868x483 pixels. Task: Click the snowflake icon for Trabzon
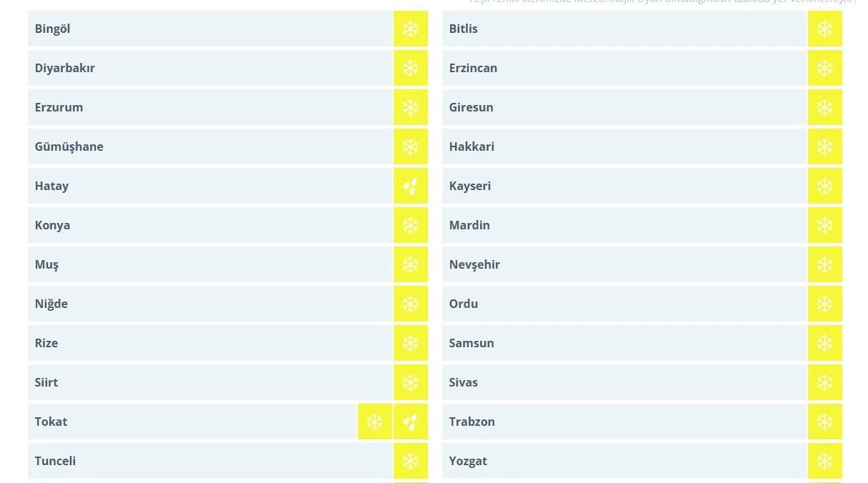(824, 422)
